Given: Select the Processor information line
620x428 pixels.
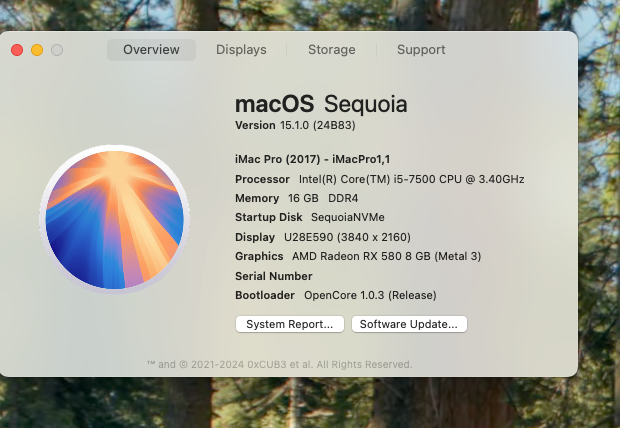Looking at the screenshot, I should (379, 179).
